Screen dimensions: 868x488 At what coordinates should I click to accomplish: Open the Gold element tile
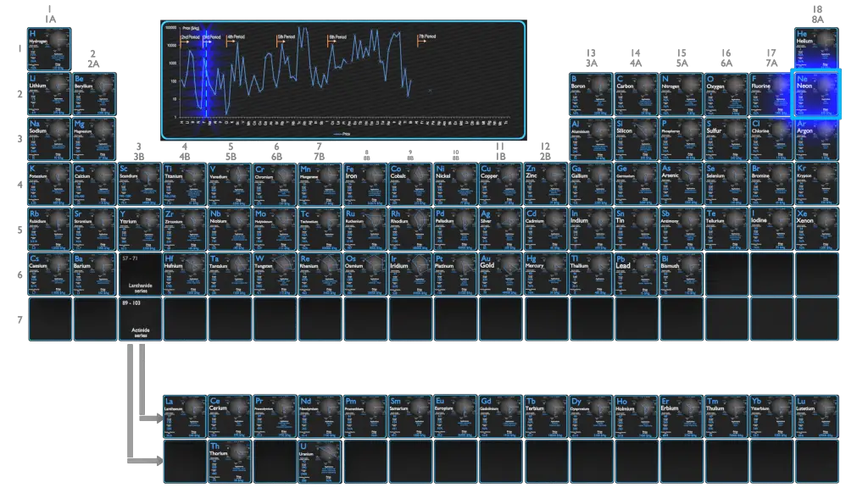click(500, 274)
